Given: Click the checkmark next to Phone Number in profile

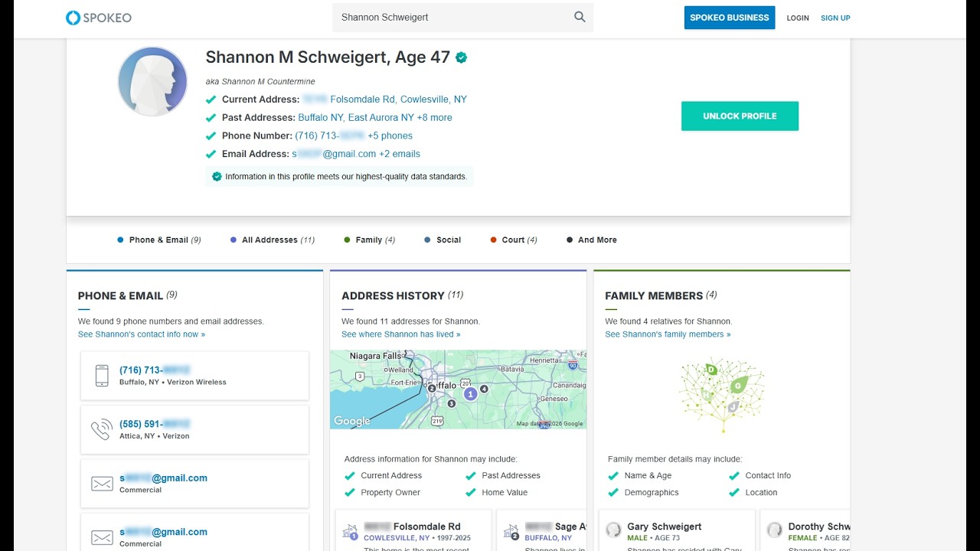Looking at the screenshot, I should pos(211,136).
